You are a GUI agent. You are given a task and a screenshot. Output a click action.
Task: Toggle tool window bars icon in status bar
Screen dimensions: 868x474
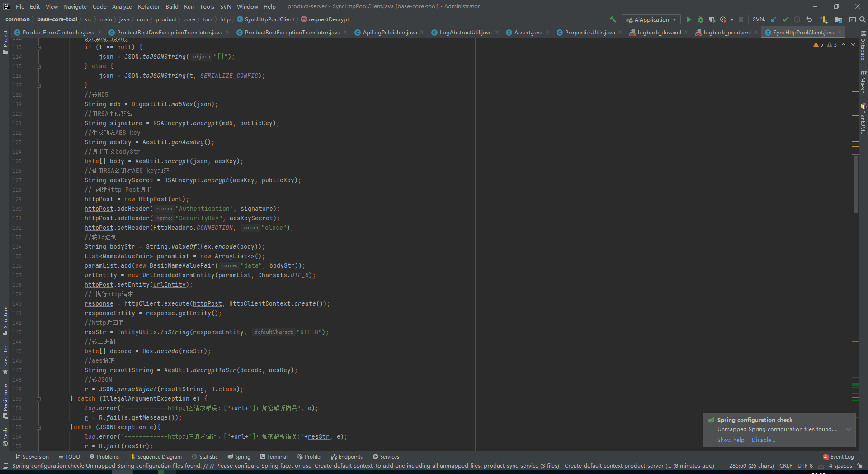(5, 466)
